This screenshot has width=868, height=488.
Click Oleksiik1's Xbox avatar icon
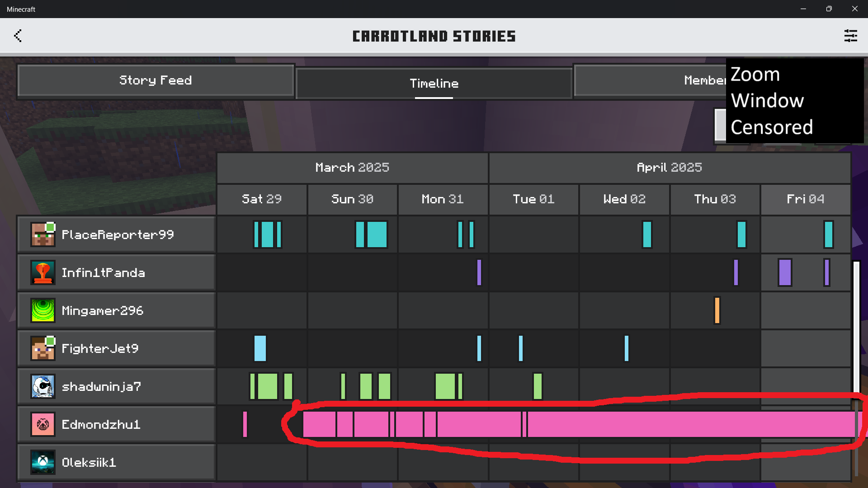pyautogui.click(x=43, y=462)
